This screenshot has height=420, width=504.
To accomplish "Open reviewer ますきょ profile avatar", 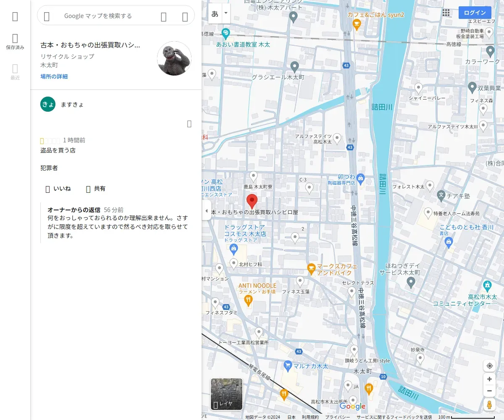I will coord(48,104).
